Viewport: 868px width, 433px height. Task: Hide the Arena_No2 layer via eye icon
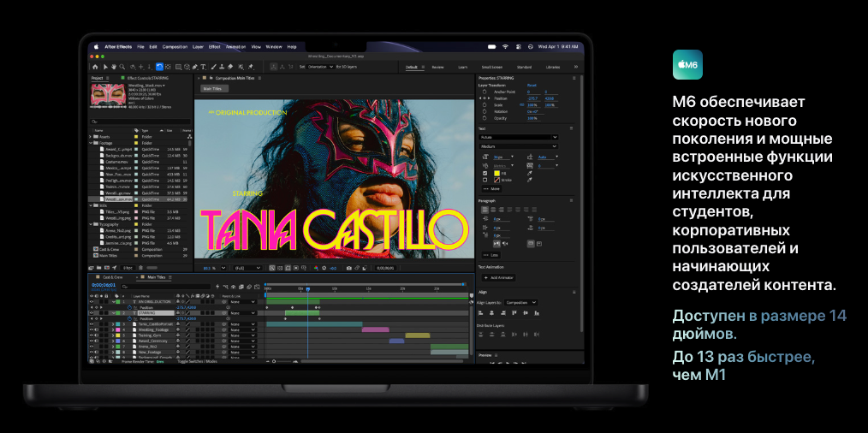point(92,347)
